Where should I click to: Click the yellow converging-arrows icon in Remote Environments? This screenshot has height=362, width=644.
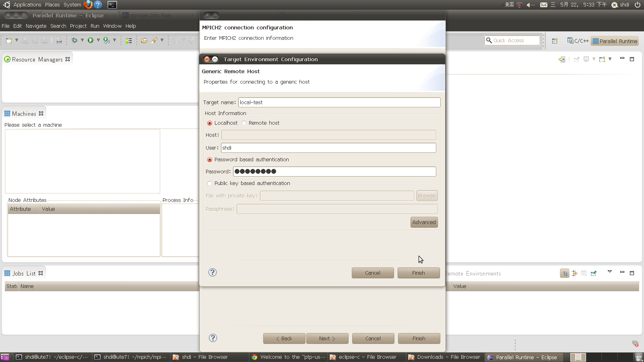[x=574, y=274]
